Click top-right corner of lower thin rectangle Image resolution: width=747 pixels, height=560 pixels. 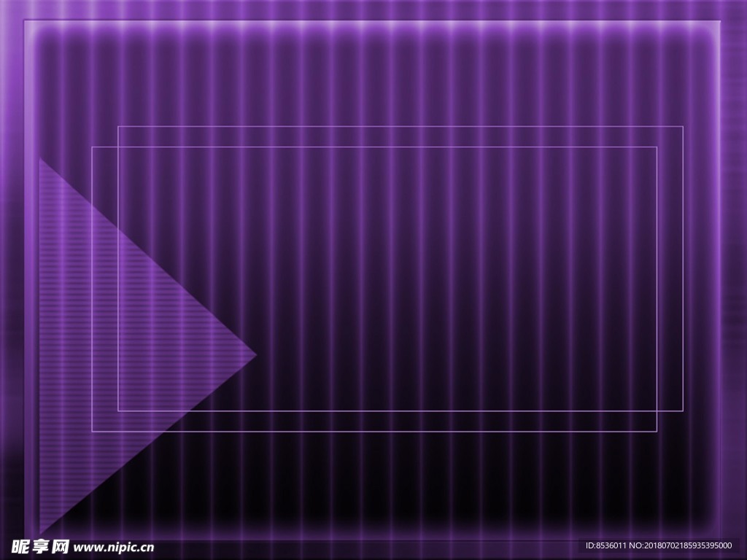pyautogui.click(x=657, y=147)
